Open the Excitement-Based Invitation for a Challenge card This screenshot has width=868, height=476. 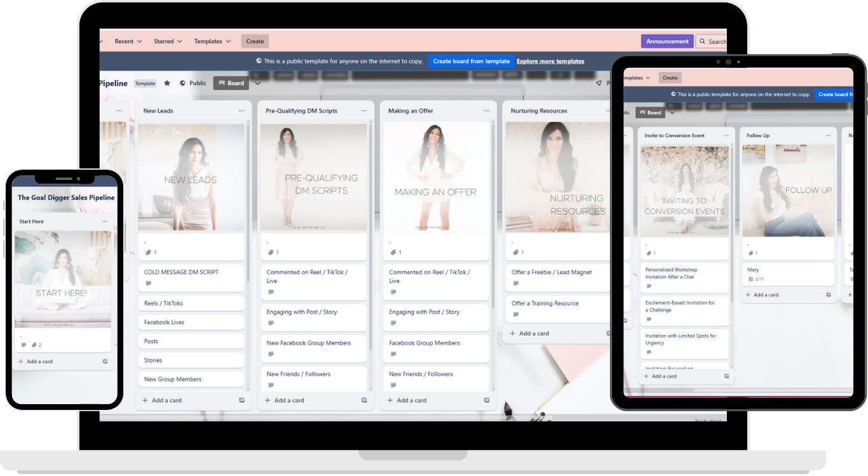pos(684,311)
